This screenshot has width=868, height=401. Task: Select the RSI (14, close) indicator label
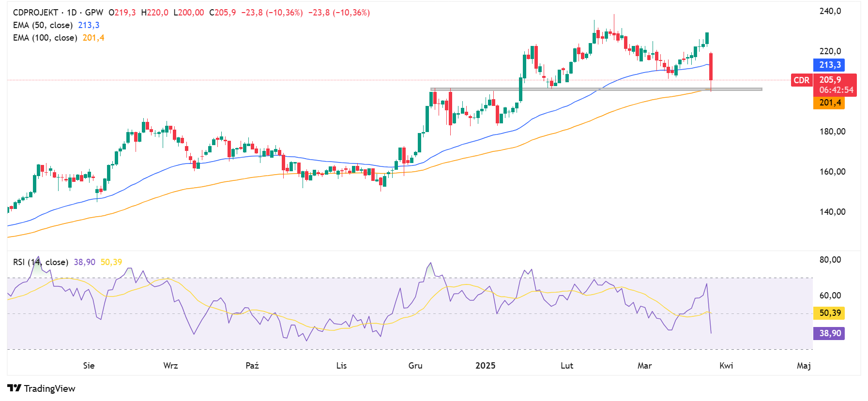[40, 262]
